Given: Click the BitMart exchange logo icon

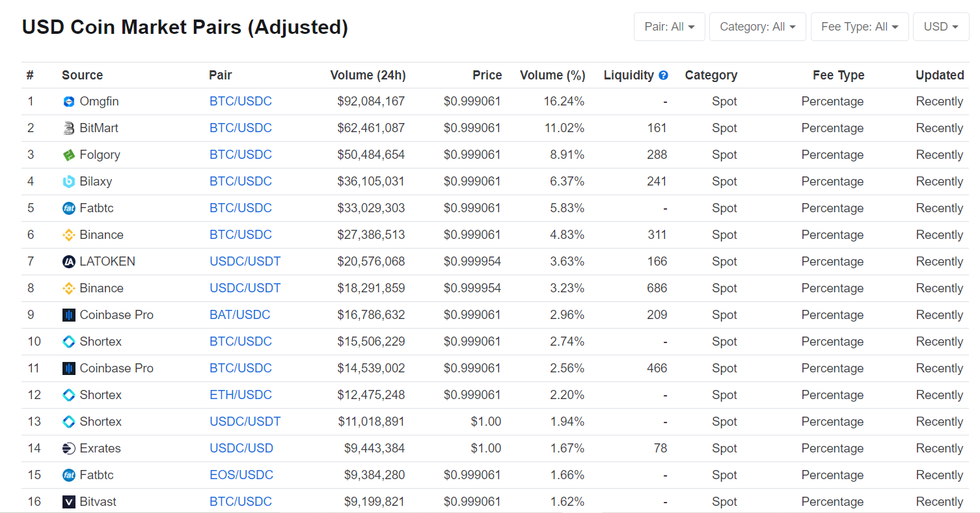Looking at the screenshot, I should click(69, 128).
